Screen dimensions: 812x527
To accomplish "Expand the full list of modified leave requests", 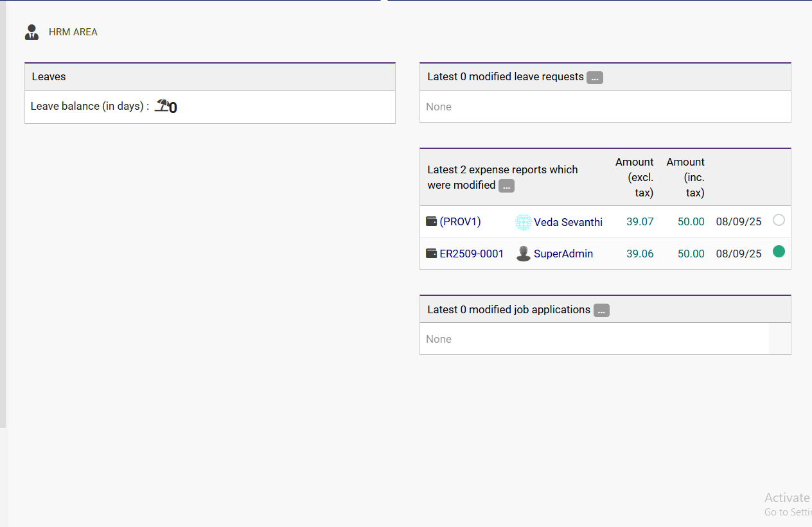I will (594, 78).
